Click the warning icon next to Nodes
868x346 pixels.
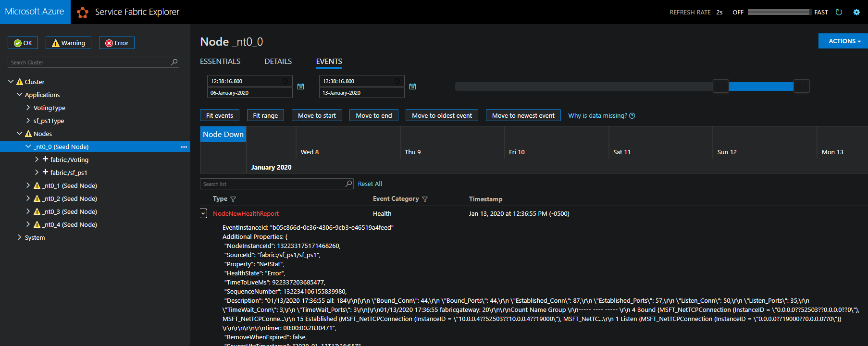point(28,134)
